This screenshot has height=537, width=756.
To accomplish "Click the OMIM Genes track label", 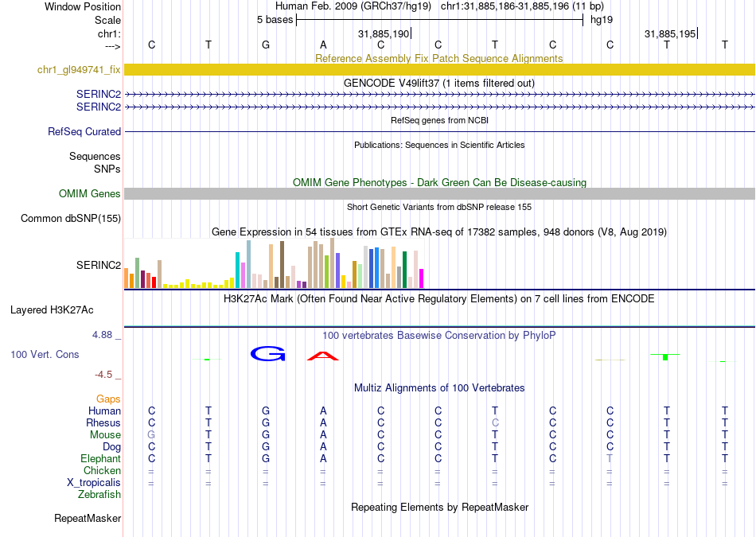I will pos(90,194).
